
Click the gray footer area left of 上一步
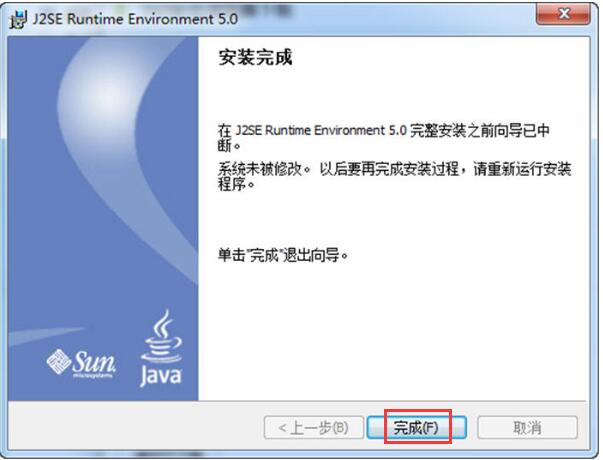click(135, 426)
